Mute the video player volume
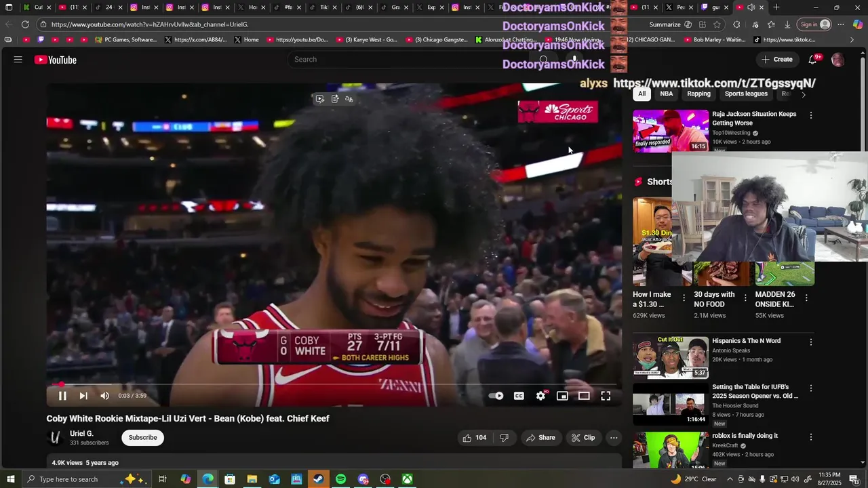The image size is (868, 488). point(104,396)
